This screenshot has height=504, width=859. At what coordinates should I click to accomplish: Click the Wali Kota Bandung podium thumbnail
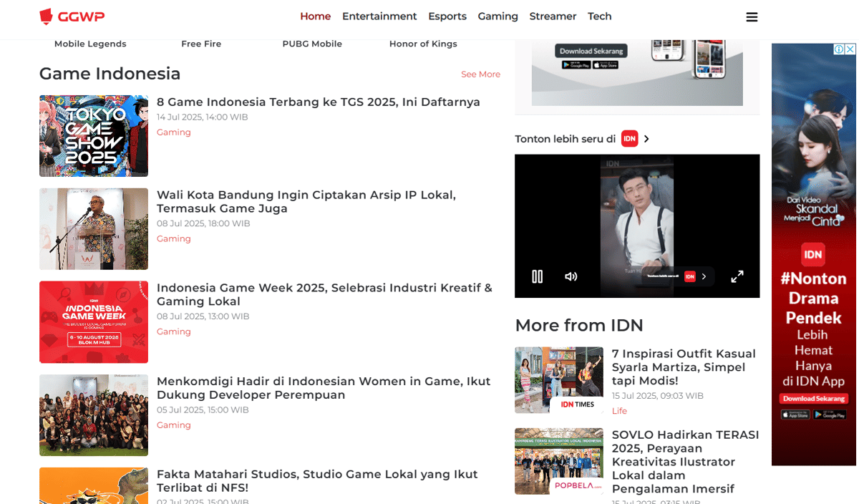[94, 229]
